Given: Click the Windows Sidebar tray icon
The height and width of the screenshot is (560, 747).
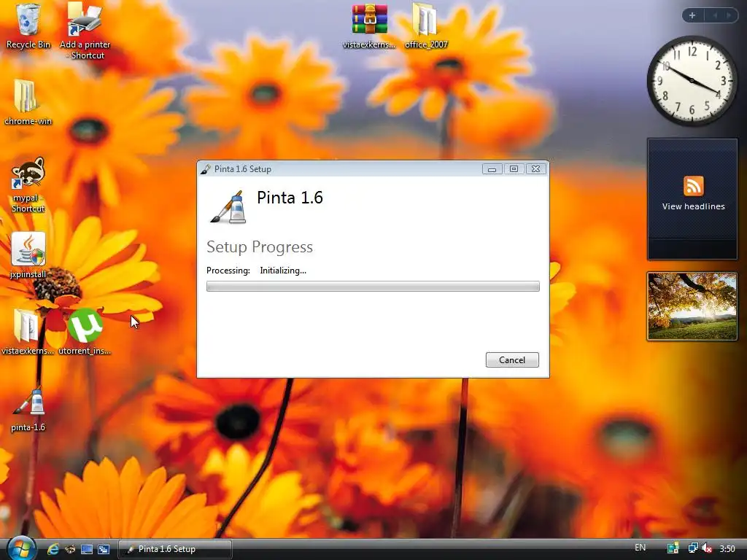Looking at the screenshot, I should (x=673, y=548).
